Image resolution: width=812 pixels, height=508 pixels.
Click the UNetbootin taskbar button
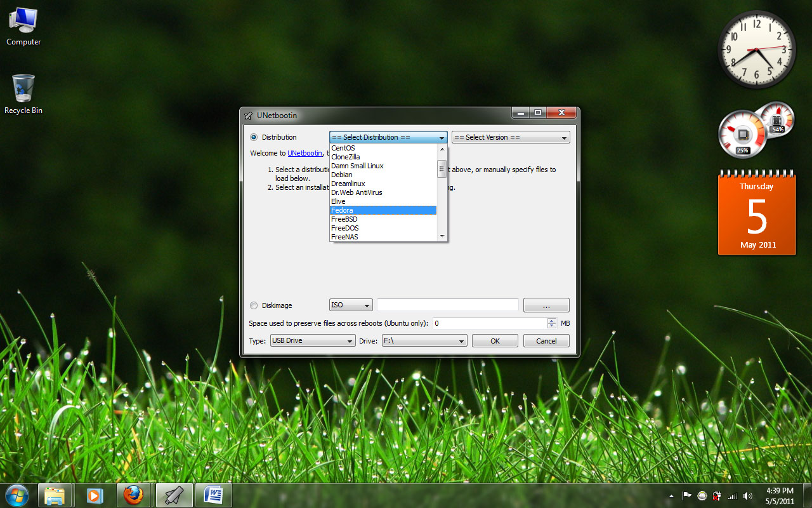click(173, 495)
